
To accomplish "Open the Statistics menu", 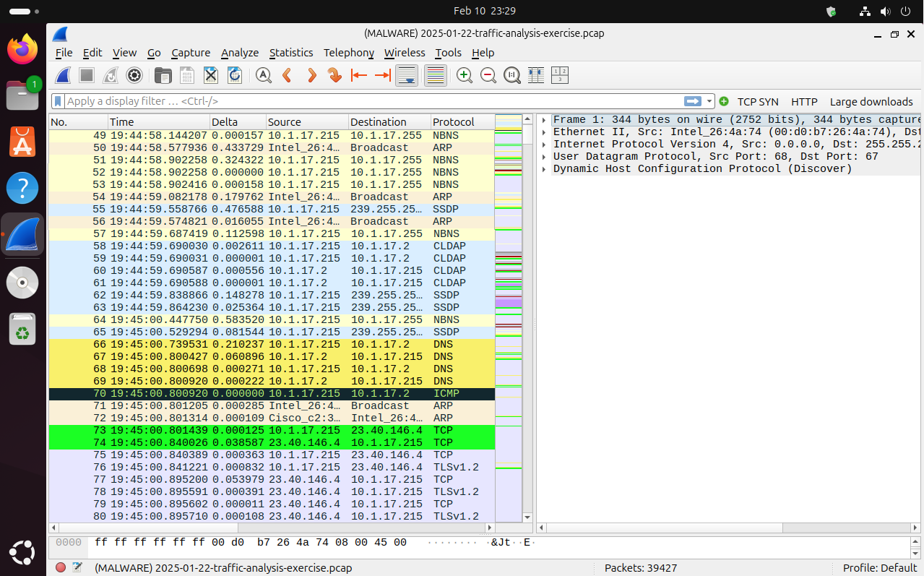I will click(x=291, y=53).
